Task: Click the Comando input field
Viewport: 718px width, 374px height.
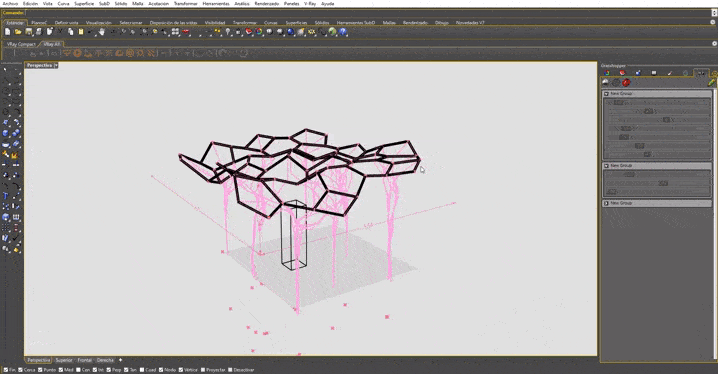Action: click(366, 13)
